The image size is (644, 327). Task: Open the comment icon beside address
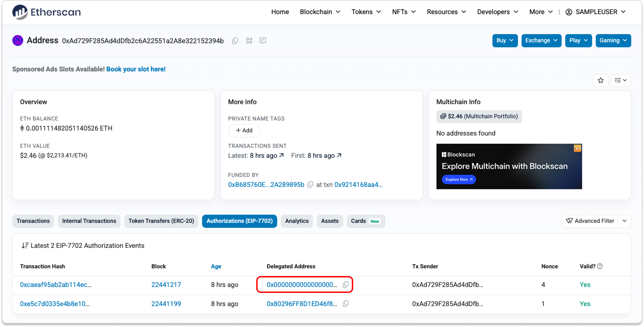[263, 40]
